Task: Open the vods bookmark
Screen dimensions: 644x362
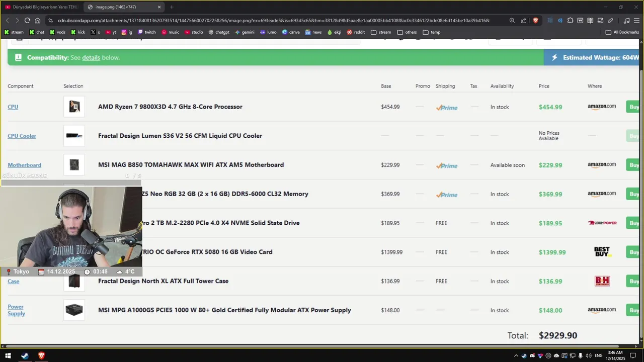Action: [57, 32]
